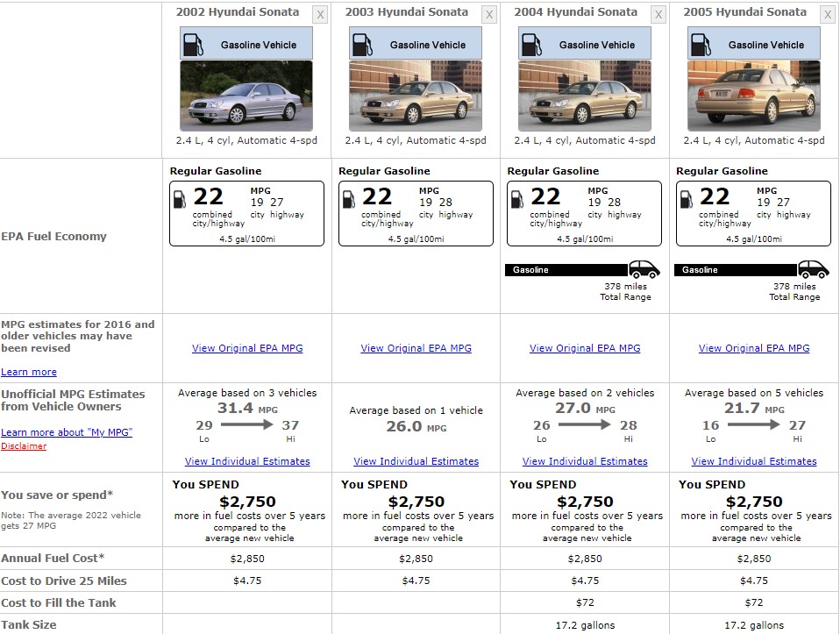The image size is (840, 634).
Task: Click the Tank Size row label
Action: [x=28, y=625]
